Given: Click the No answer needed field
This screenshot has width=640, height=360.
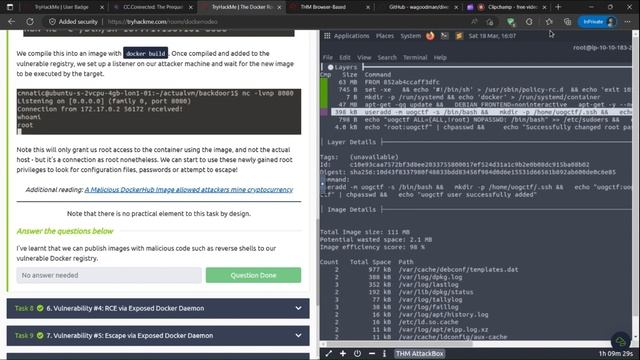Looking at the screenshot, I should tap(109, 275).
